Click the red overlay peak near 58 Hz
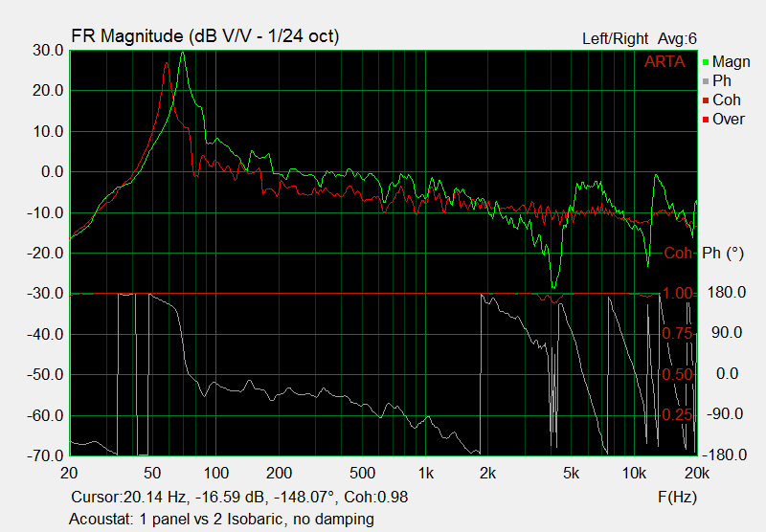Viewport: 766px width, 532px height. (167, 62)
